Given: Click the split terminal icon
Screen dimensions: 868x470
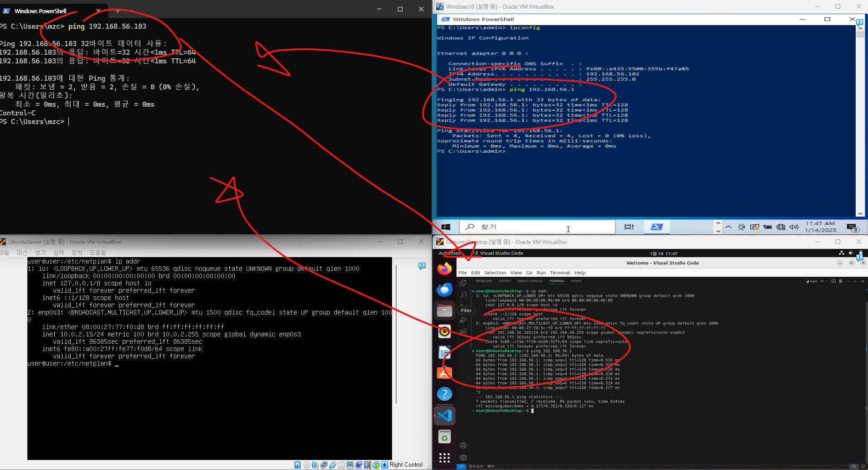Looking at the screenshot, I should pyautogui.click(x=833, y=281).
